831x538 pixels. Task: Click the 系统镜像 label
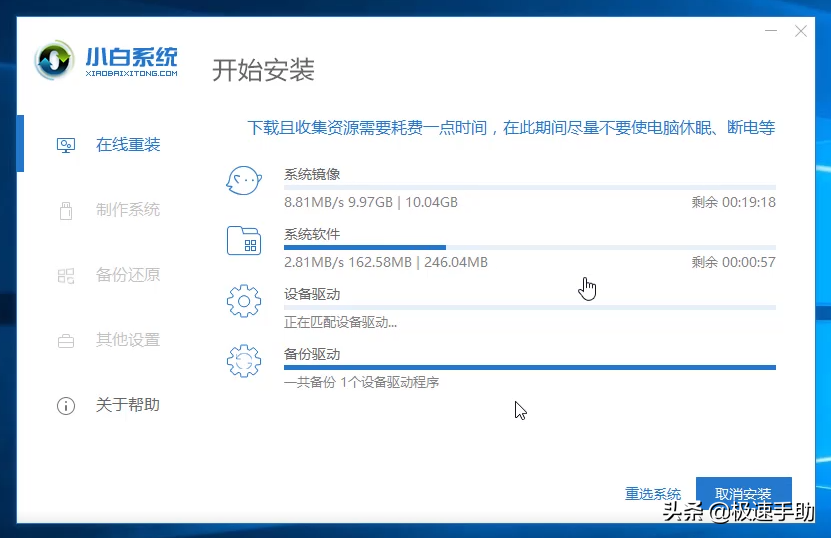312,174
